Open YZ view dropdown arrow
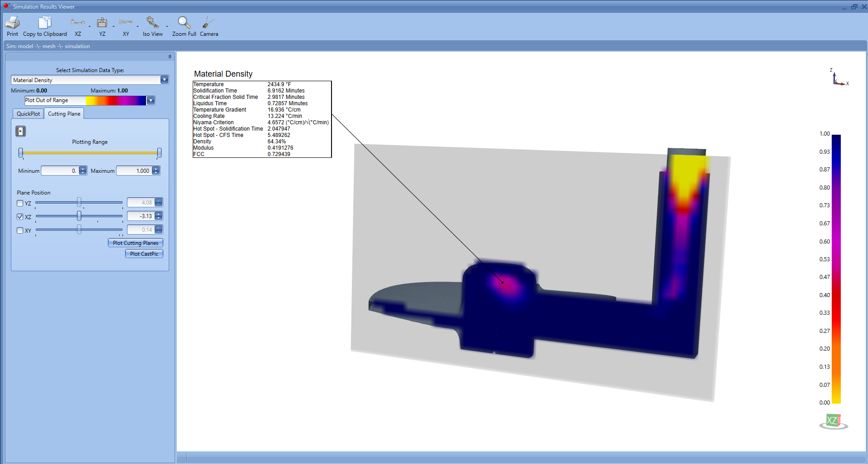This screenshot has width=868, height=464. [x=113, y=27]
